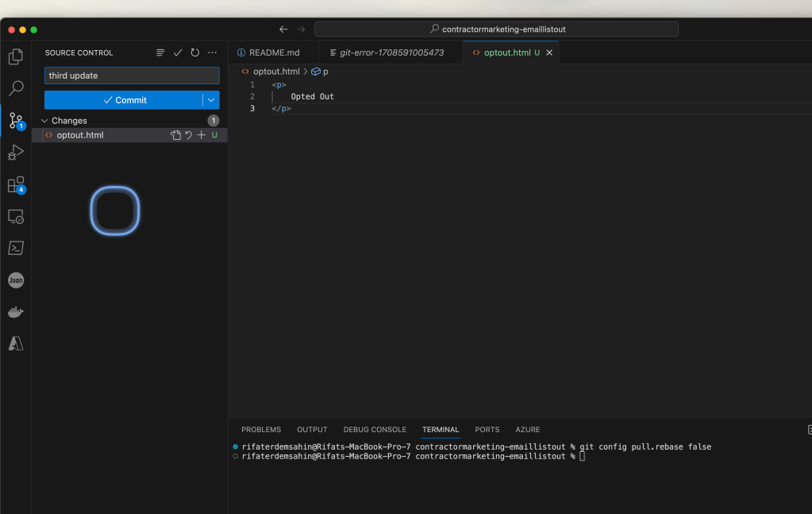The height and width of the screenshot is (514, 812).
Task: Open the Json extension icon
Action: coord(16,280)
